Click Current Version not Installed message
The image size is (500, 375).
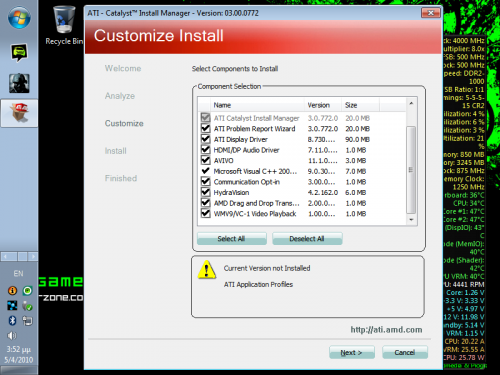click(267, 268)
